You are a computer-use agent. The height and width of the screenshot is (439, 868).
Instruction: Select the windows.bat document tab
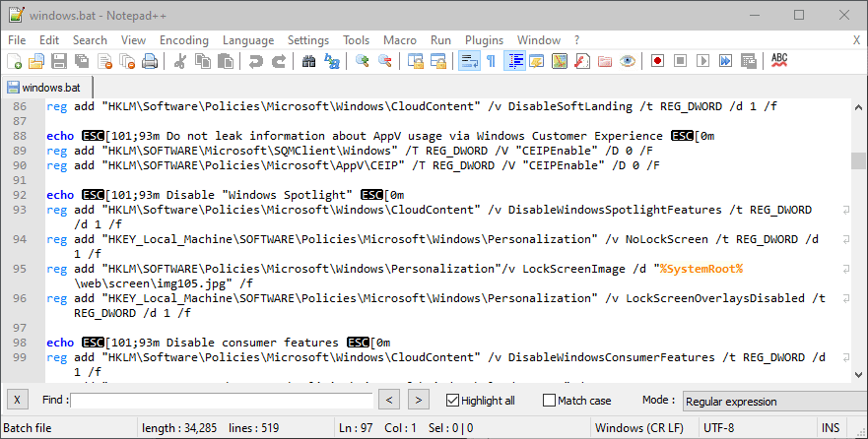pyautogui.click(x=46, y=88)
